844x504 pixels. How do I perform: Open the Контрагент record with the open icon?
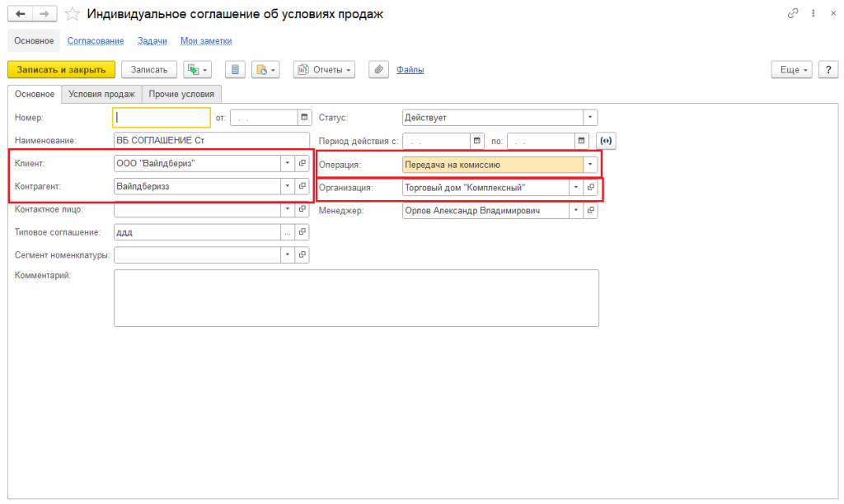click(x=302, y=186)
